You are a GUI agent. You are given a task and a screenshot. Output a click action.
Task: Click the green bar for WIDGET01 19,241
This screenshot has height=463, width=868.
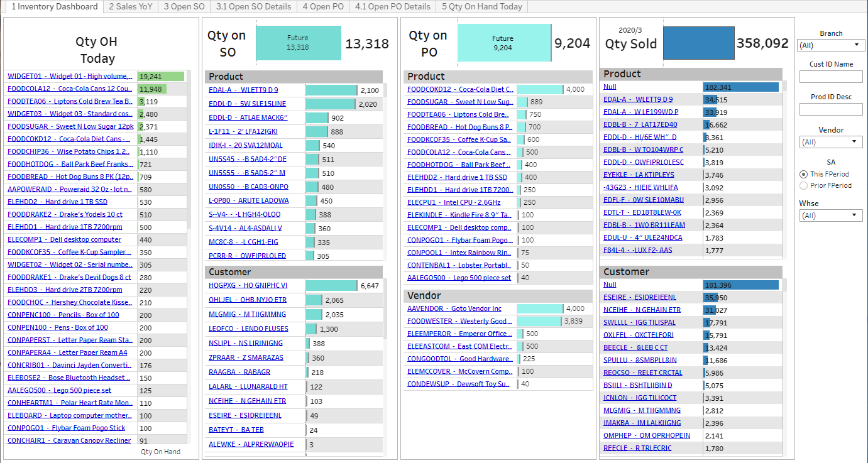point(161,76)
